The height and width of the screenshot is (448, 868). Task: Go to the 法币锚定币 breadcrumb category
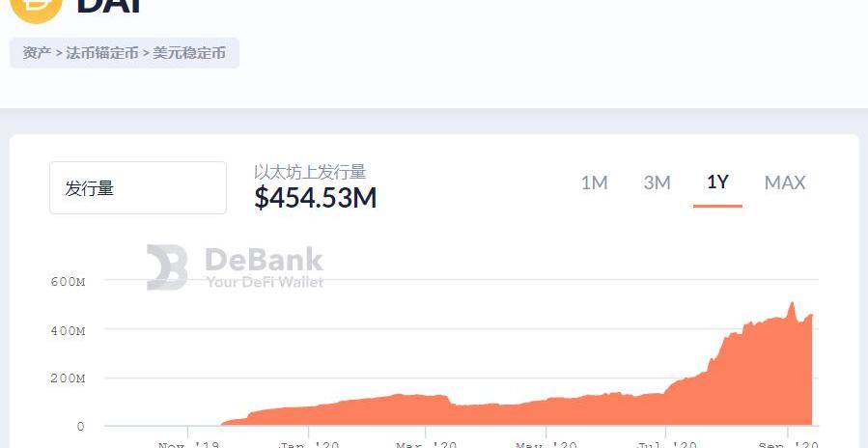pyautogui.click(x=101, y=53)
